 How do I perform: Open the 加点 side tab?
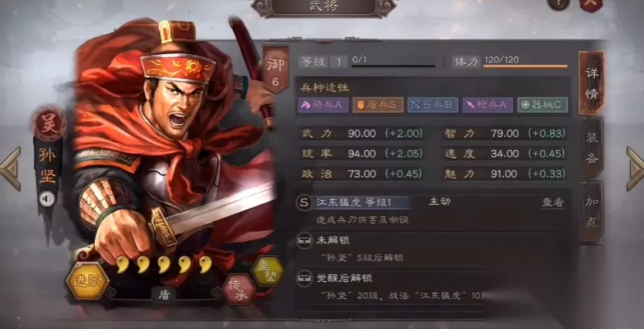tap(592, 212)
